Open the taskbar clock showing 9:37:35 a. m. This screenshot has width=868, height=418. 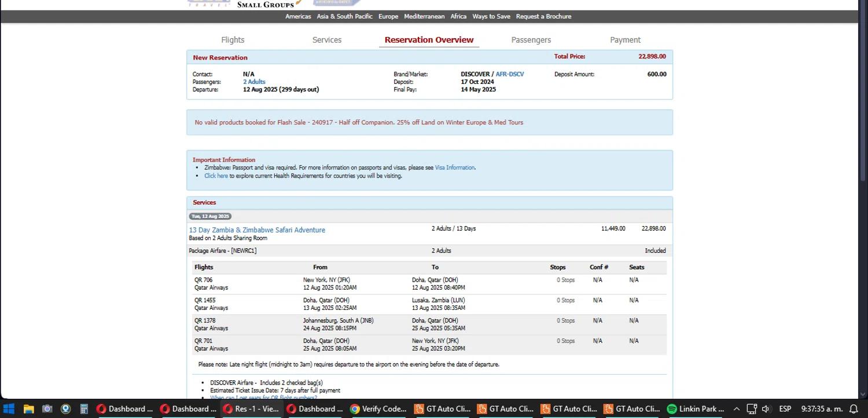tap(822, 409)
